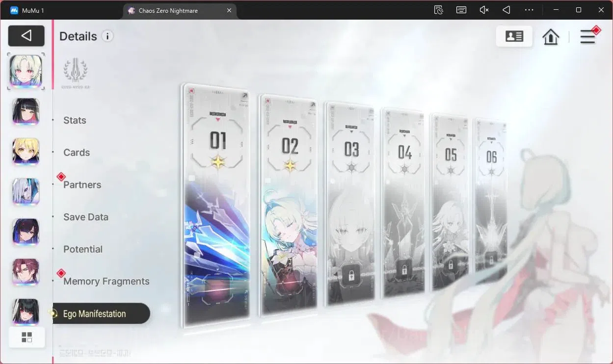Open the MuMu clipboard history icon

439,10
